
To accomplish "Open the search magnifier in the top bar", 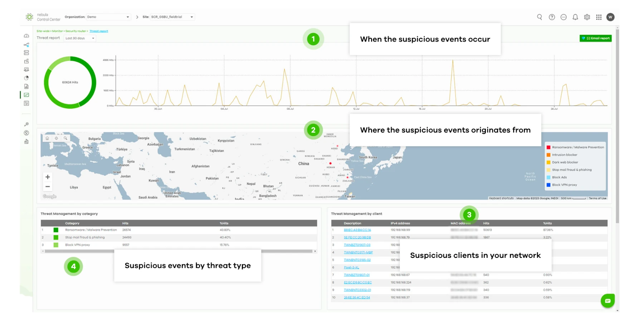I will point(540,17).
